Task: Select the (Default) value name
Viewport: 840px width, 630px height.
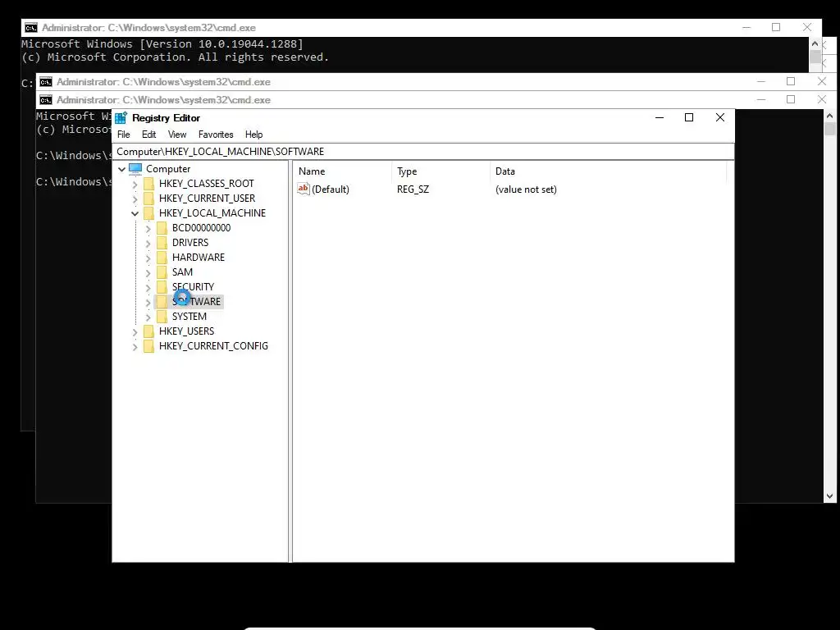Action: click(x=331, y=189)
